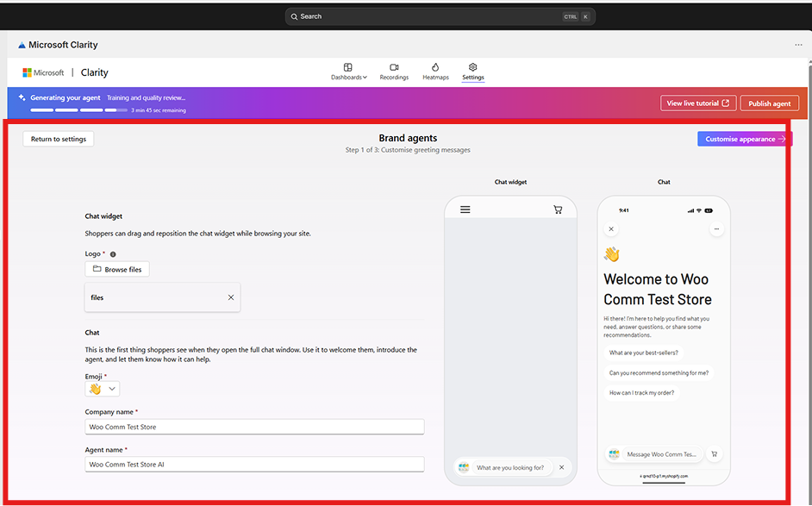Click the Agent name input field
This screenshot has height=506, width=812.
point(254,464)
